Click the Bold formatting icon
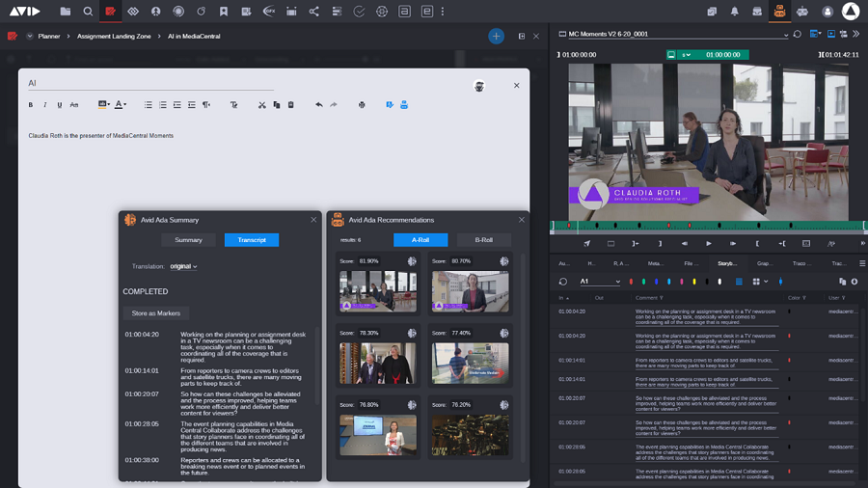The image size is (868, 488). (31, 104)
